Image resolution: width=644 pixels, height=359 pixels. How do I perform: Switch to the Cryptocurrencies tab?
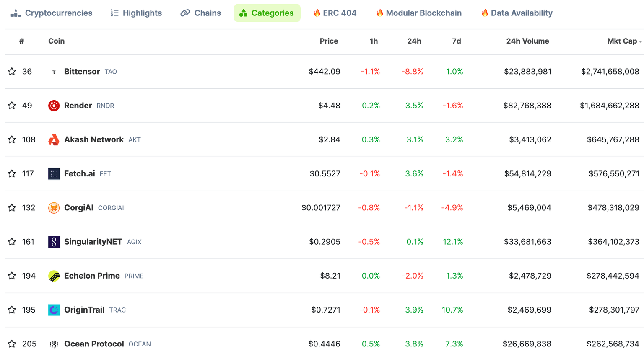[52, 13]
